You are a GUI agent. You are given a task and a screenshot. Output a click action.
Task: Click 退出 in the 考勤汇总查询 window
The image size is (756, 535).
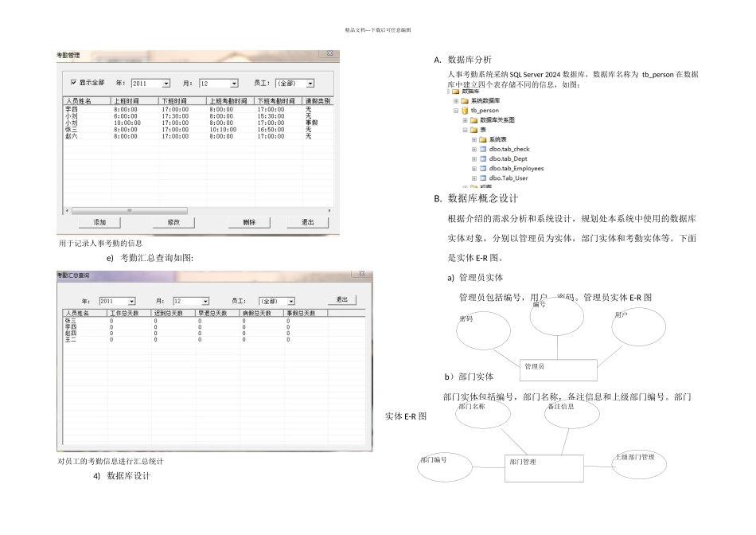[342, 299]
